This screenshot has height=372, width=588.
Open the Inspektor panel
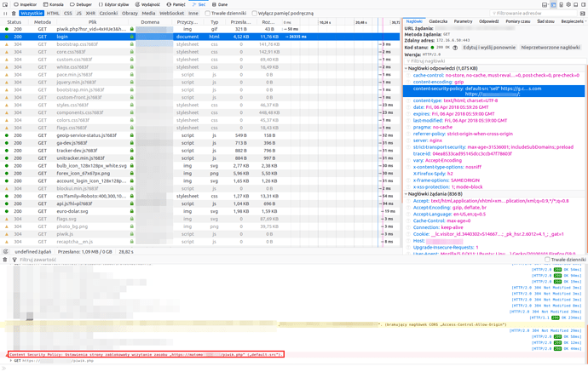[x=25, y=4]
